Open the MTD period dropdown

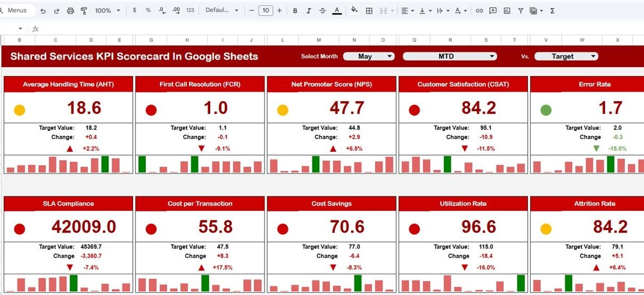coord(449,56)
